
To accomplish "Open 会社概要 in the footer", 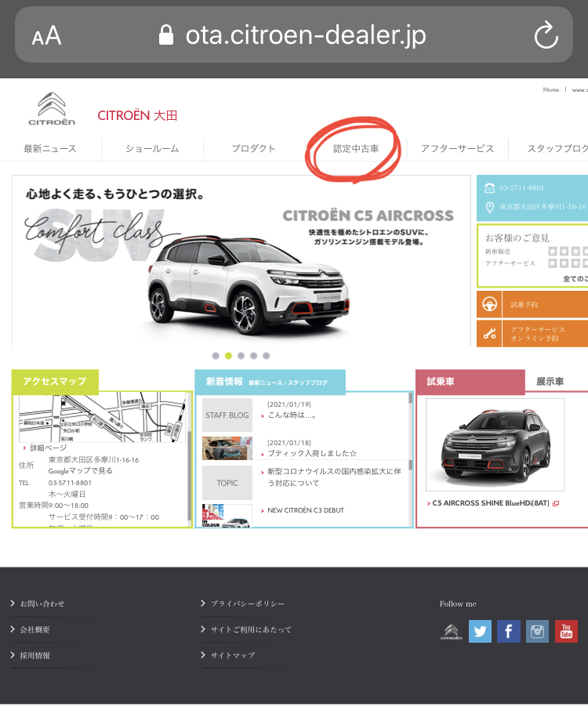I will point(34,629).
